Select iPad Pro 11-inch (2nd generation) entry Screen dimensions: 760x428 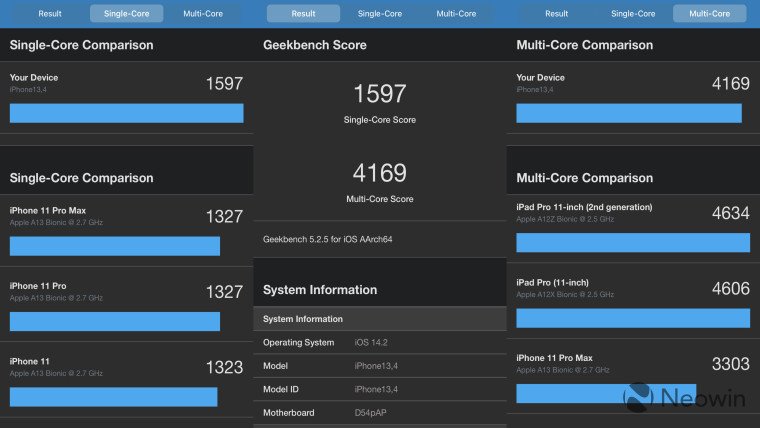coord(633,229)
